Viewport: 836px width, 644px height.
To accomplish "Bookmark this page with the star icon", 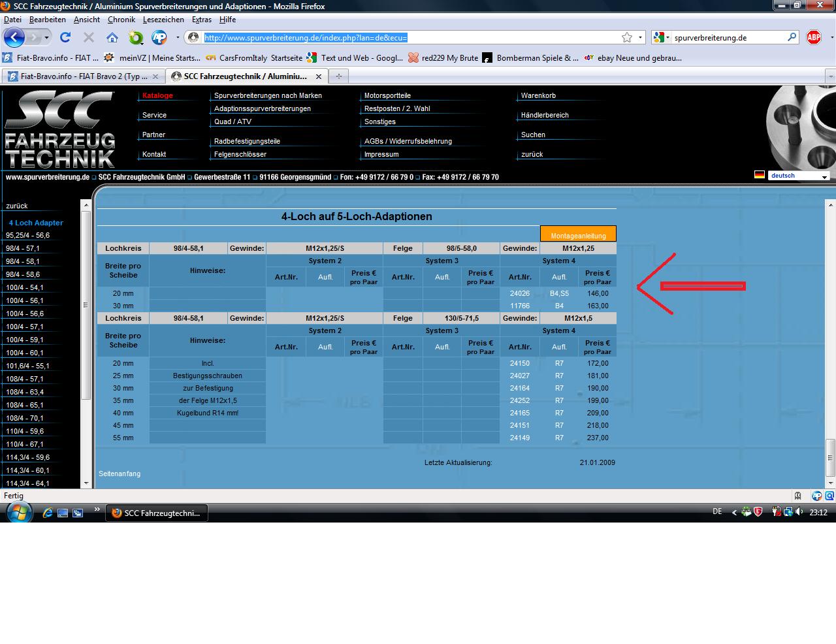I will point(627,37).
